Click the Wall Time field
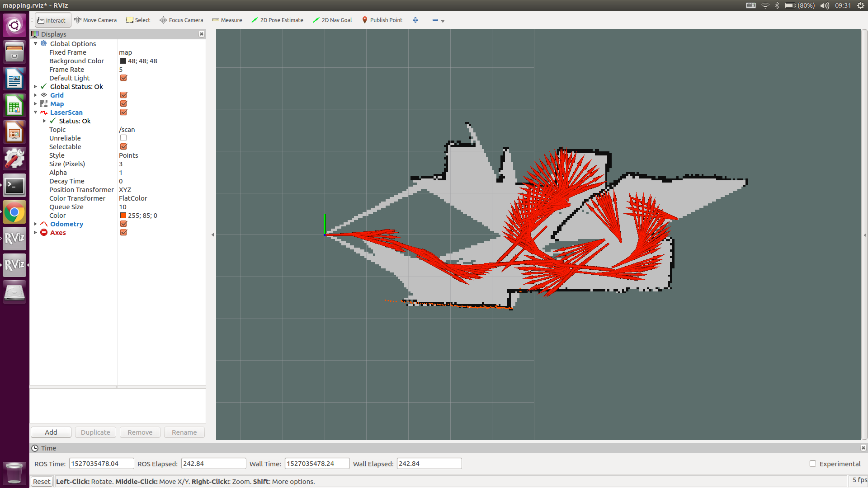This screenshot has width=868, height=488. [317, 464]
